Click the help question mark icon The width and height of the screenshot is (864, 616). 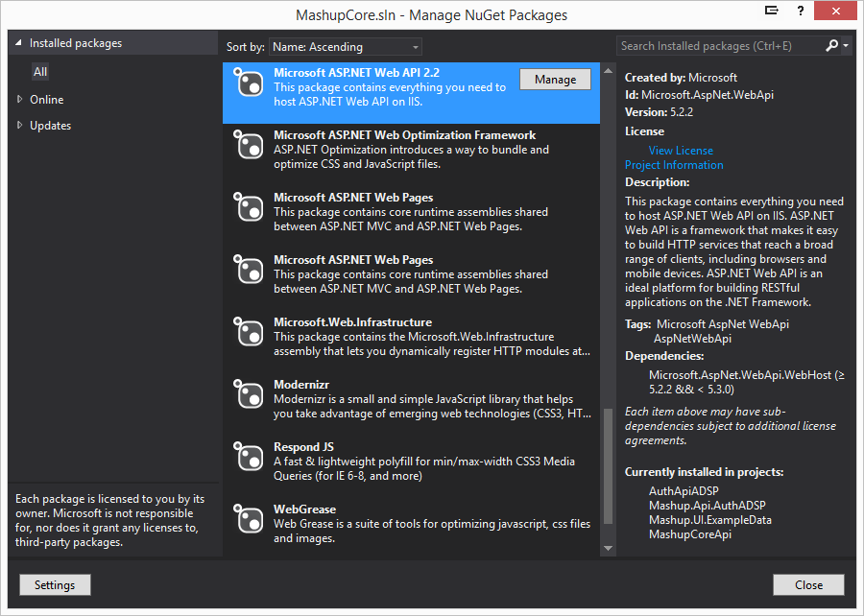[x=800, y=11]
